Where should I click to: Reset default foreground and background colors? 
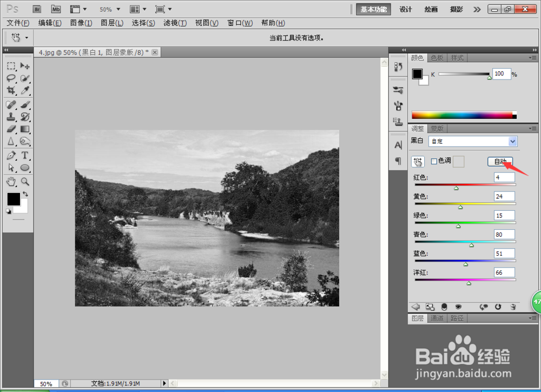pos(9,211)
